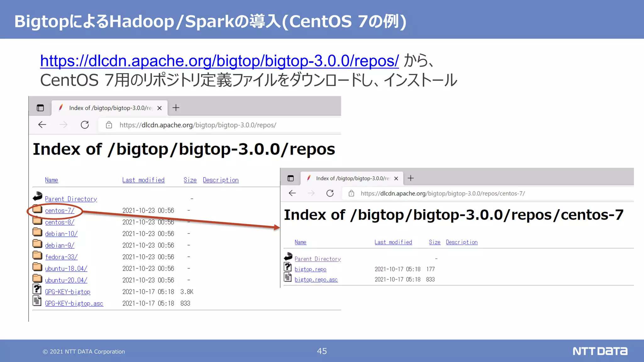This screenshot has width=644, height=362.
Task: Sort by Size in repos listing
Action: 190,180
